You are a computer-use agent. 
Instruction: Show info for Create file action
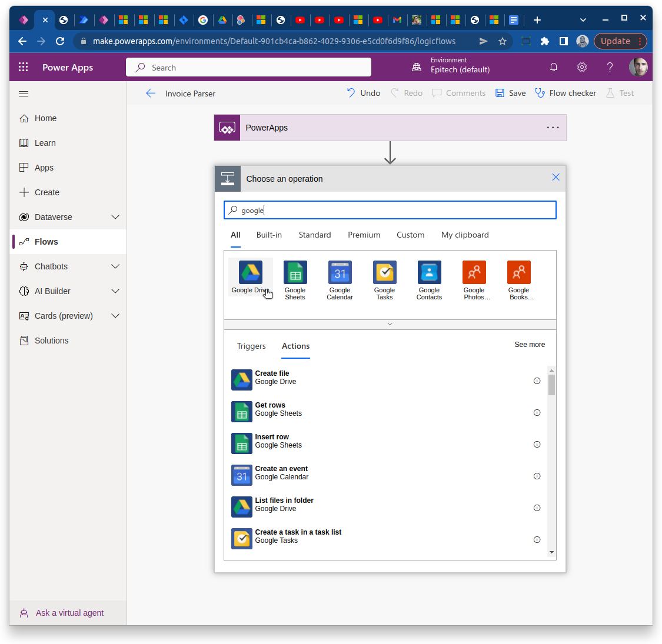coord(537,381)
